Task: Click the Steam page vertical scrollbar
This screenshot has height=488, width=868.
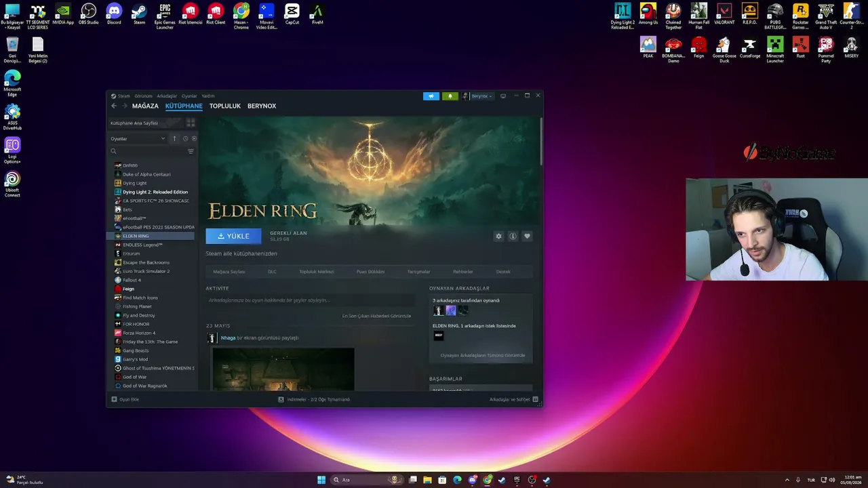Action: point(540,141)
